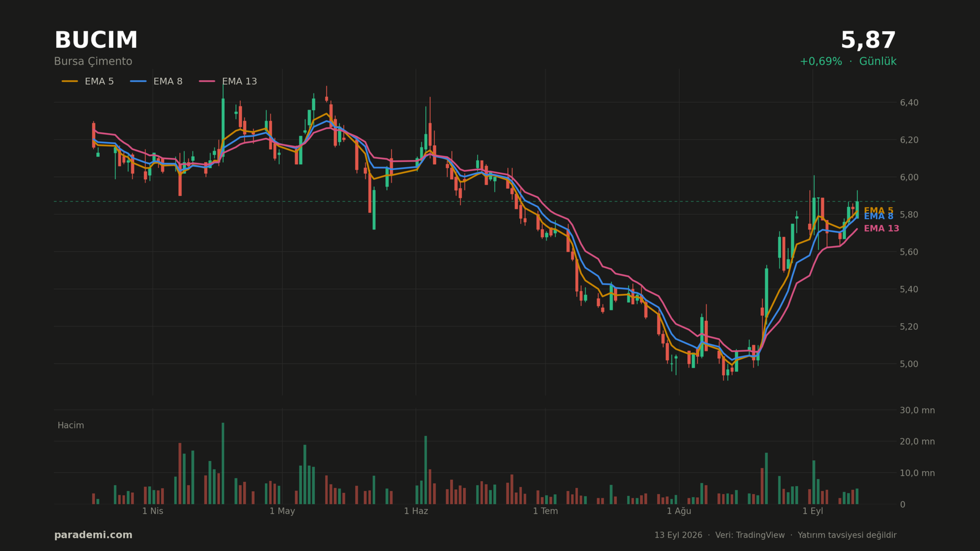Image resolution: width=980 pixels, height=551 pixels.
Task: Click the orange EMA 5 legend line sample
Action: [x=70, y=81]
